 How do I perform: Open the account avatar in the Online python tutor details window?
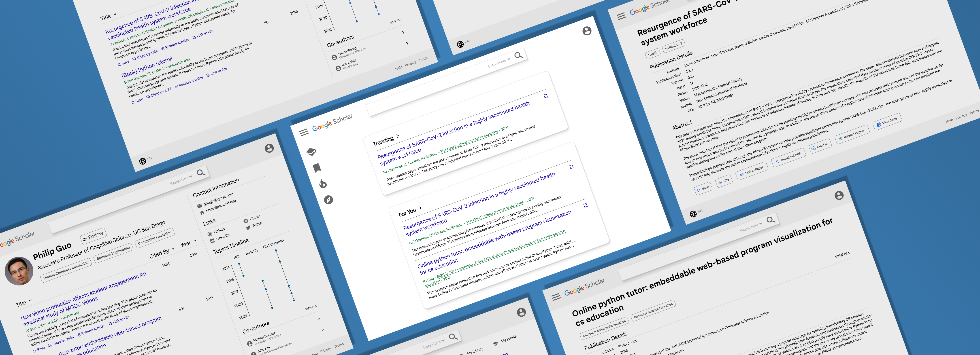tap(839, 195)
